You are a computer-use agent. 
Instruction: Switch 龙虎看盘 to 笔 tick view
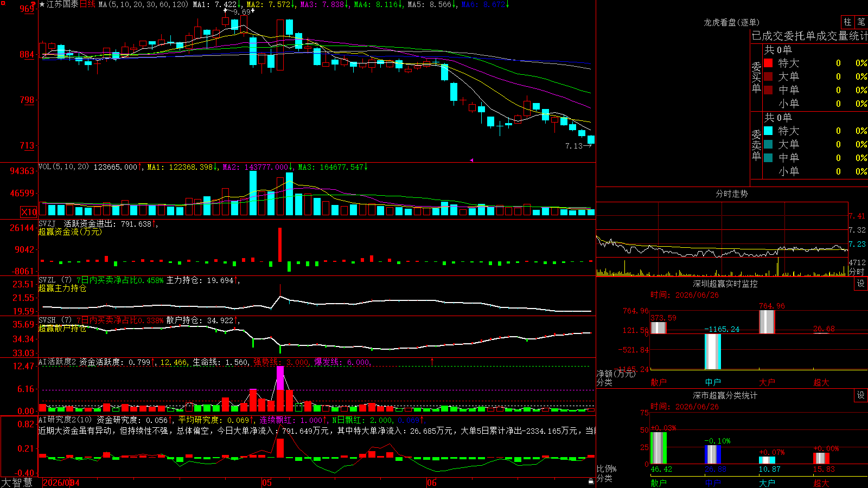point(861,22)
